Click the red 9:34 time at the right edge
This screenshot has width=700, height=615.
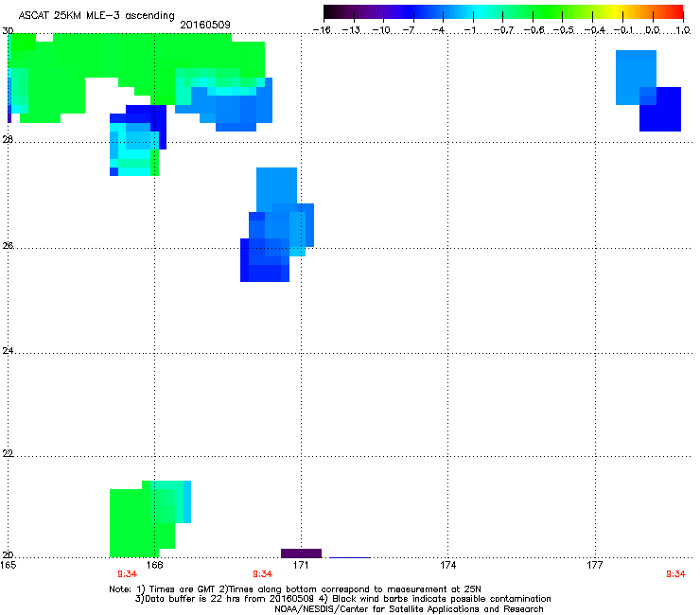(676, 574)
